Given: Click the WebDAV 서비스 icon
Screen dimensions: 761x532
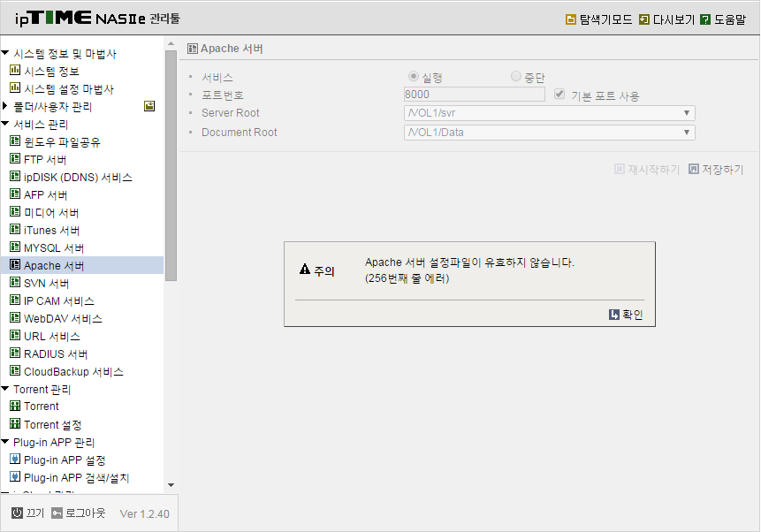Looking at the screenshot, I should (15, 317).
